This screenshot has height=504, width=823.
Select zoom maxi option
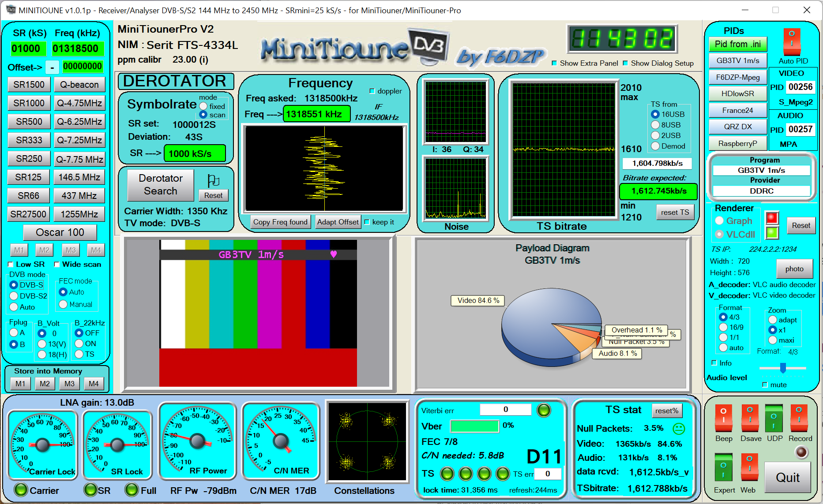tap(773, 340)
